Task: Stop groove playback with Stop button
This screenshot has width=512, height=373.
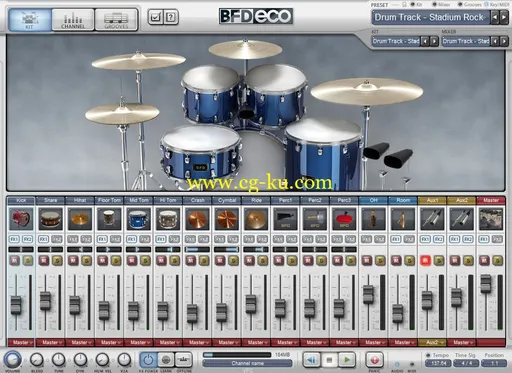Action: pos(329,360)
